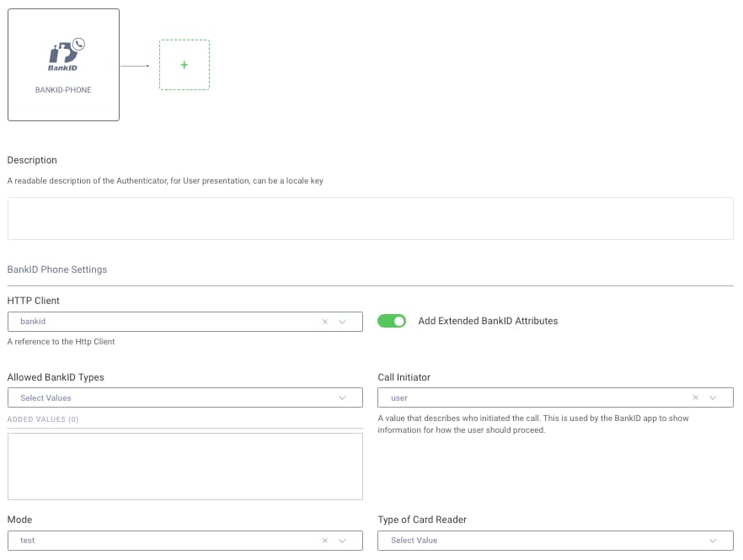Click the BankID logo in the authenticator card
This screenshot has width=743, height=560.
(x=61, y=56)
